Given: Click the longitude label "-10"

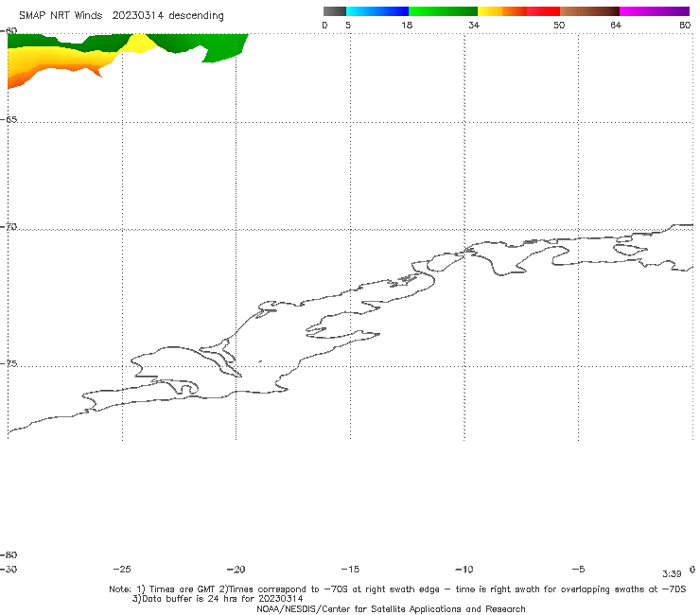Looking at the screenshot, I should [x=464, y=570].
